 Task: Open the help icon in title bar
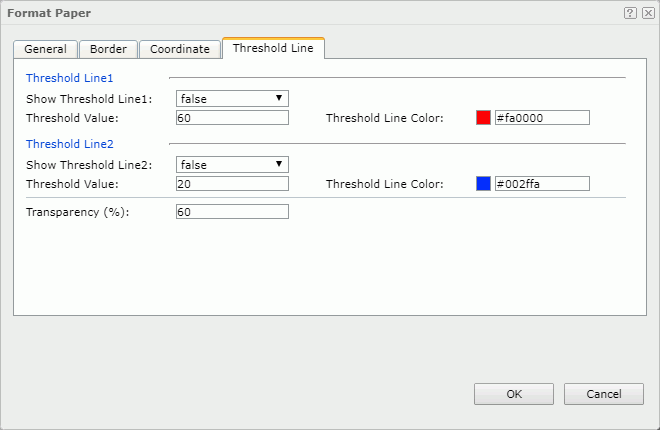[x=630, y=13]
